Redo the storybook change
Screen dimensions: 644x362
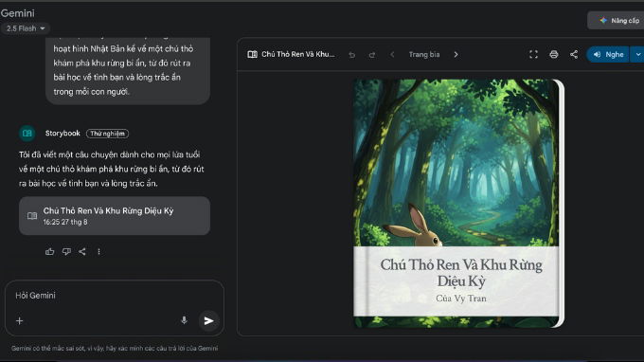[x=372, y=55]
